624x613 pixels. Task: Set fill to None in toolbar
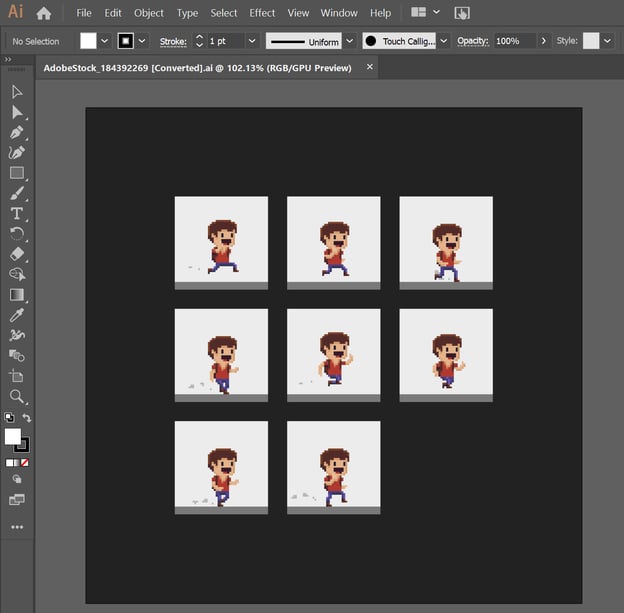pyautogui.click(x=25, y=463)
